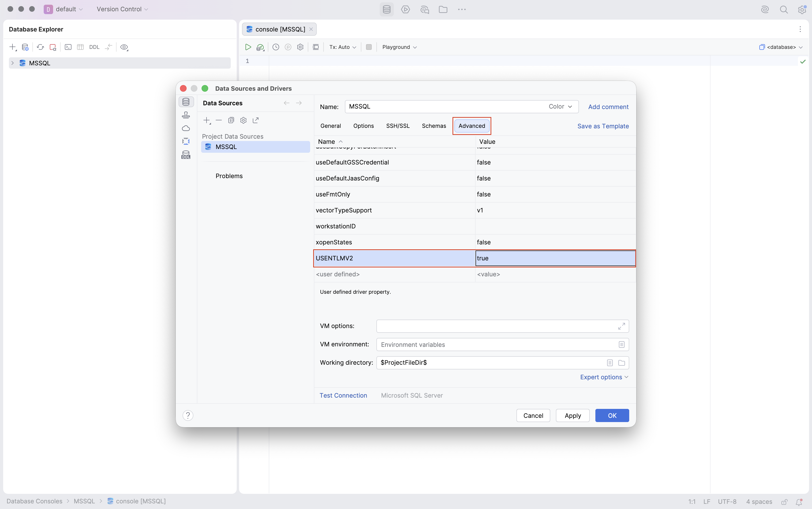The width and height of the screenshot is (812, 509).
Task: Open the Color dropdown in Name field
Action: pyautogui.click(x=560, y=106)
